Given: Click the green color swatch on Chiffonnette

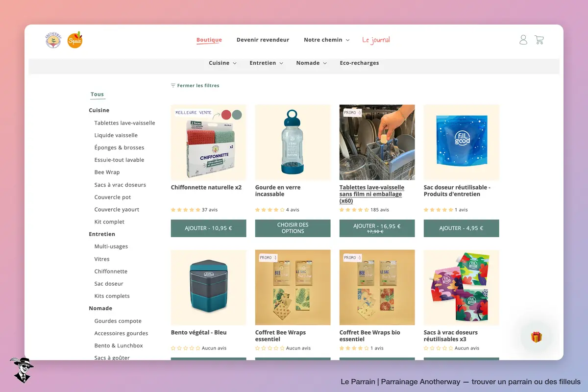Looking at the screenshot, I should 237,115.
